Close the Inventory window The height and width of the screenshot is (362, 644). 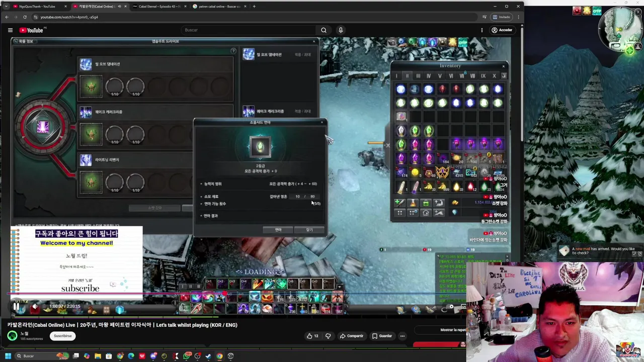click(503, 66)
